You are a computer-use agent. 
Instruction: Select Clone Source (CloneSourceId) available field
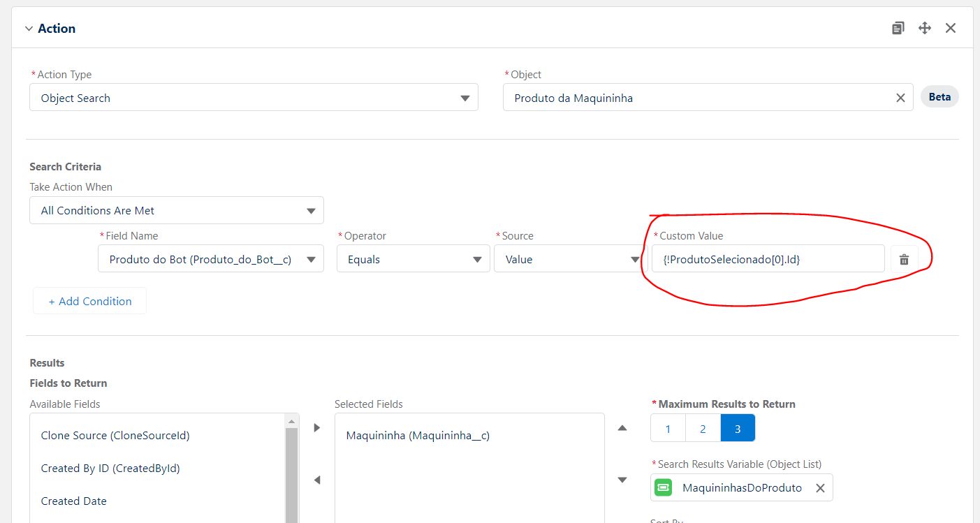115,436
